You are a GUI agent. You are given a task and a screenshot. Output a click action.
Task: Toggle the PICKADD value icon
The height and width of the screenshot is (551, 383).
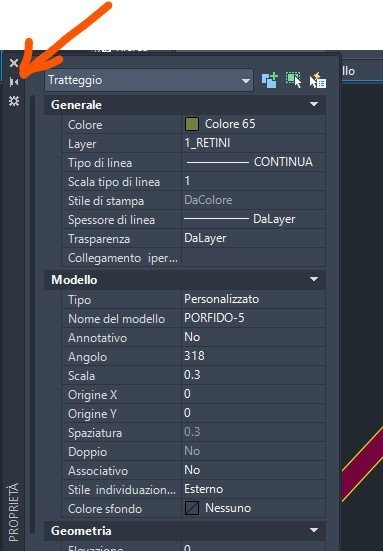click(270, 80)
